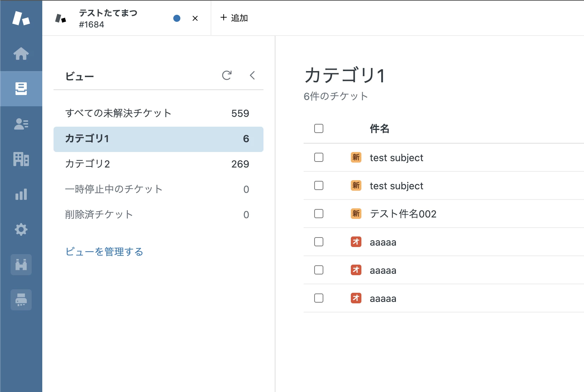Close the テストたてまつ ticket tab
Screen dimensions: 584x392
pos(195,18)
